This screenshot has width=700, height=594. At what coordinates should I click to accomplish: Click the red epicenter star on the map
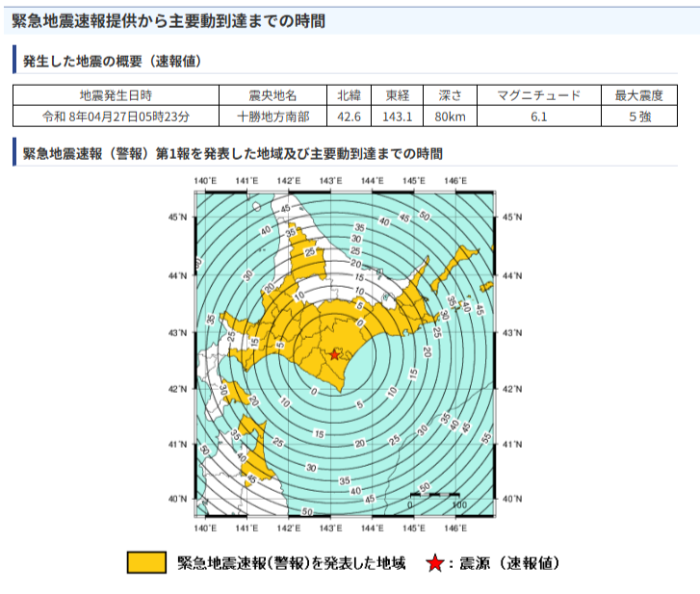pyautogui.click(x=334, y=355)
